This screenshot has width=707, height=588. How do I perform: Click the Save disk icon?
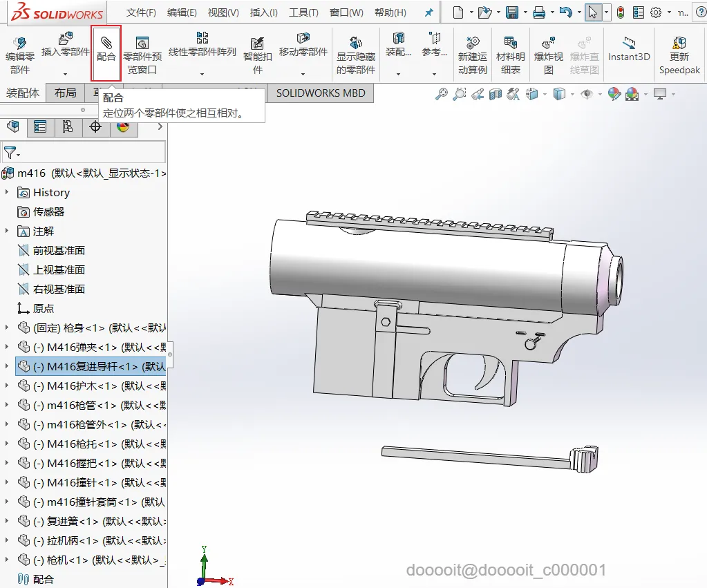511,12
